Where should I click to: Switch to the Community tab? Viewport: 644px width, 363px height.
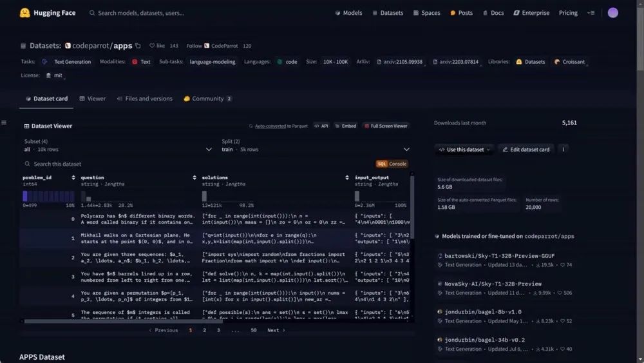208,99
